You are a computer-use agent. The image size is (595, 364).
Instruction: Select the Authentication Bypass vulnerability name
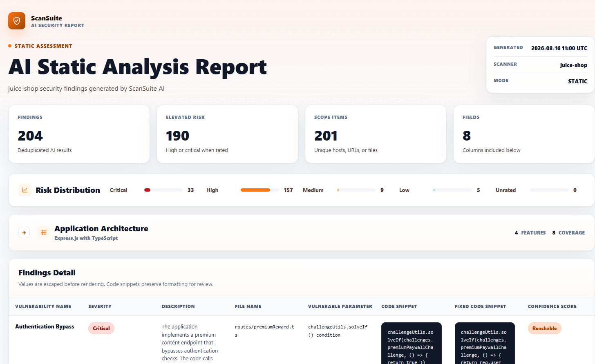coord(45,327)
